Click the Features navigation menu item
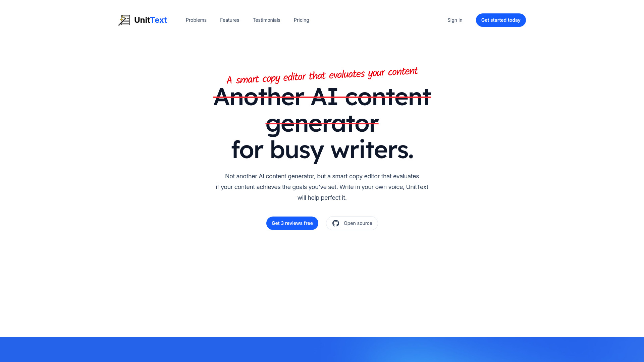The height and width of the screenshot is (362, 644). click(x=229, y=20)
